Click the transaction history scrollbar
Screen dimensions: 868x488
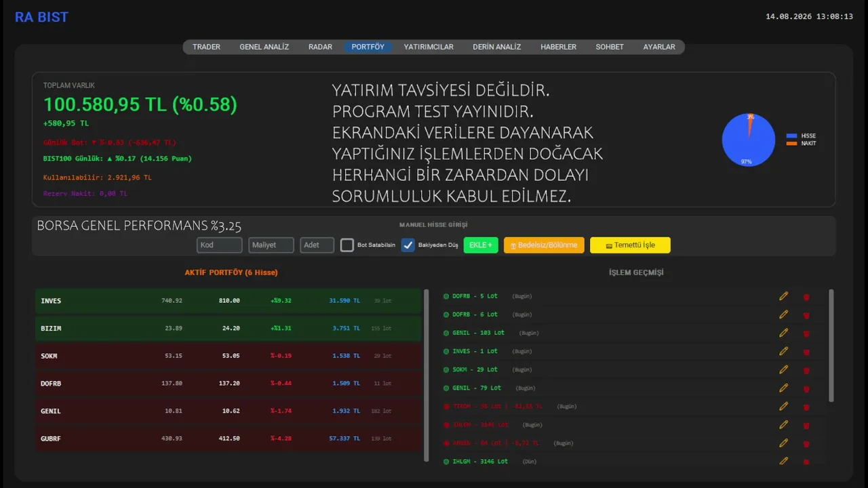click(831, 346)
